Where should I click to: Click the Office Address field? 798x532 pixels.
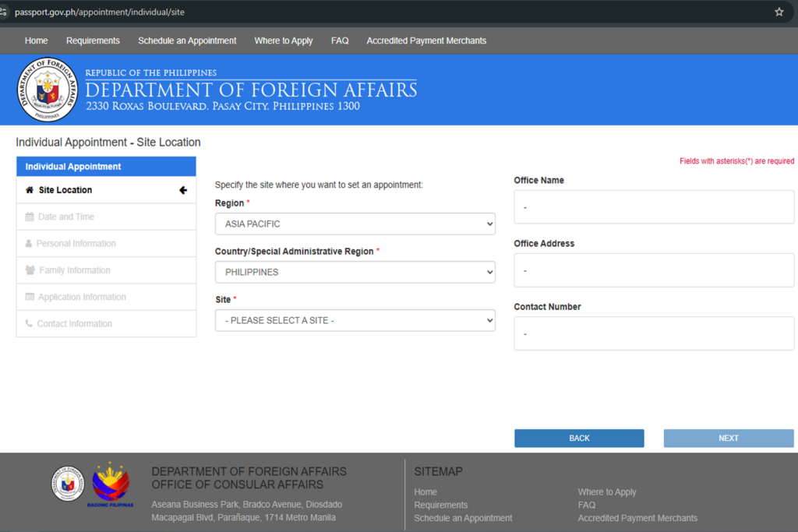pyautogui.click(x=654, y=270)
